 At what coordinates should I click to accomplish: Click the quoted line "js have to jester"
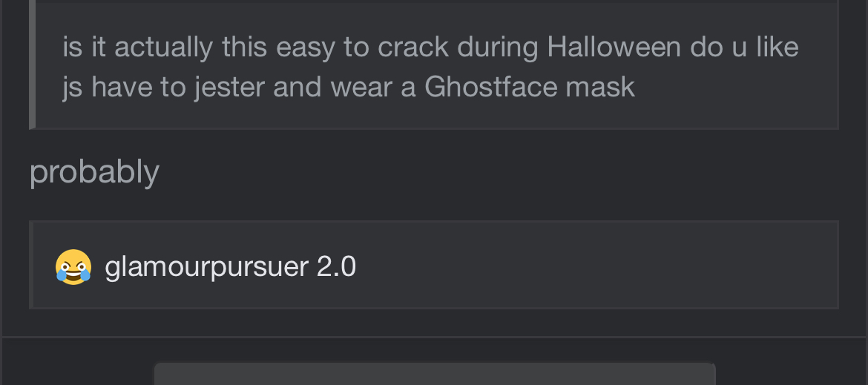[349, 88]
